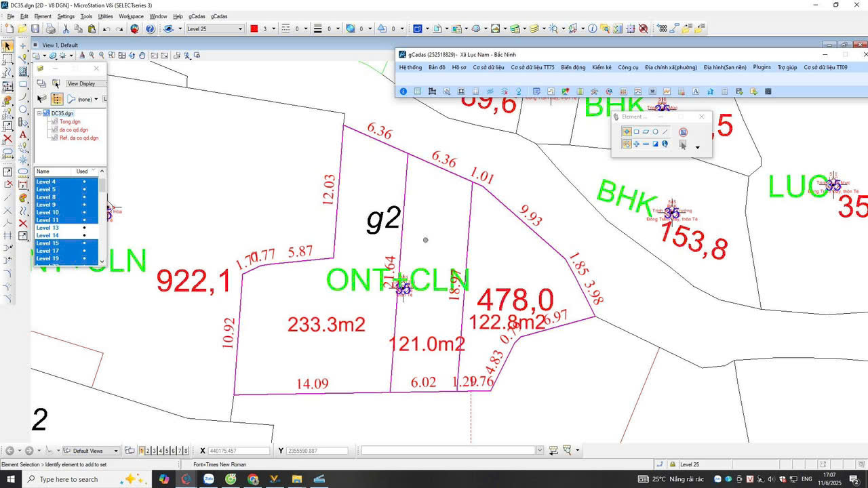Select the Pan View hand icon
The image size is (868, 488).
coord(142,56)
